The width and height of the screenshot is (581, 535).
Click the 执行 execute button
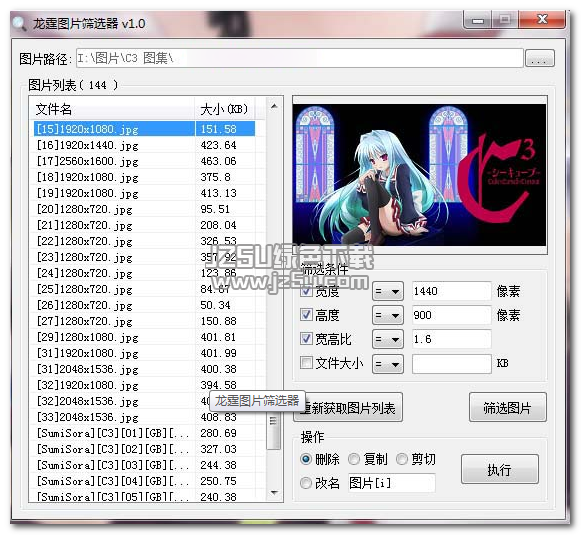(500, 469)
